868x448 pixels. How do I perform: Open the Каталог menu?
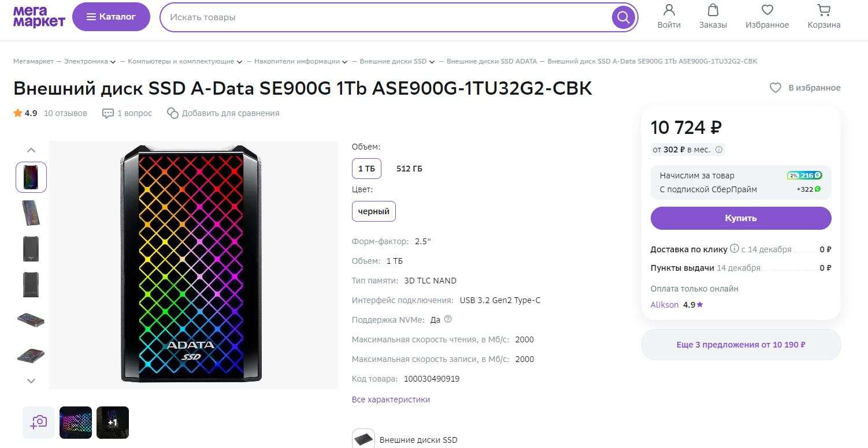click(x=111, y=17)
